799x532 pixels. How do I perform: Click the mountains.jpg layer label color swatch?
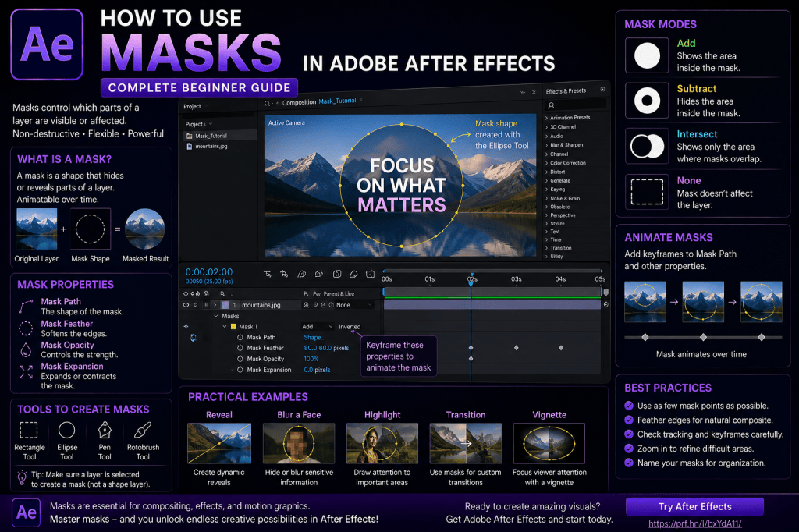click(x=225, y=305)
